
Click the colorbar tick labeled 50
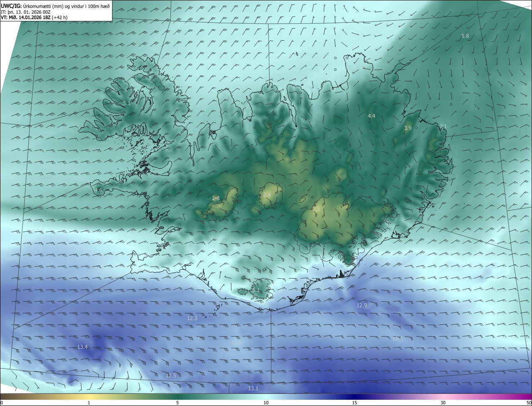(529, 403)
